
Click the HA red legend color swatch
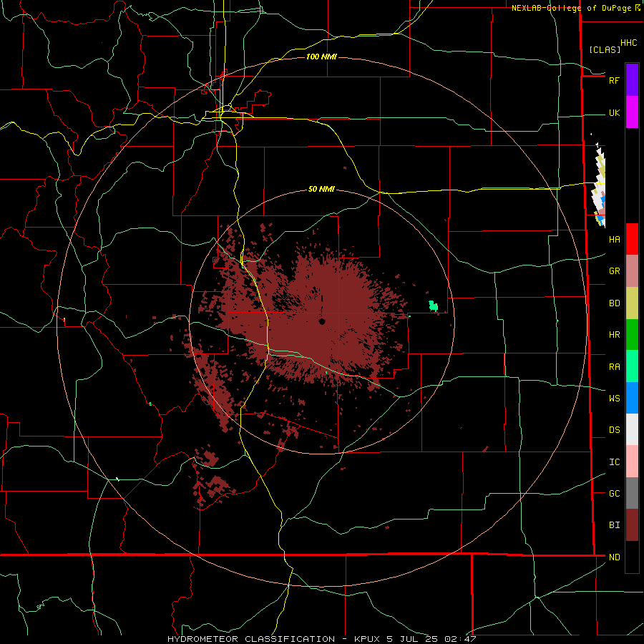(632, 239)
